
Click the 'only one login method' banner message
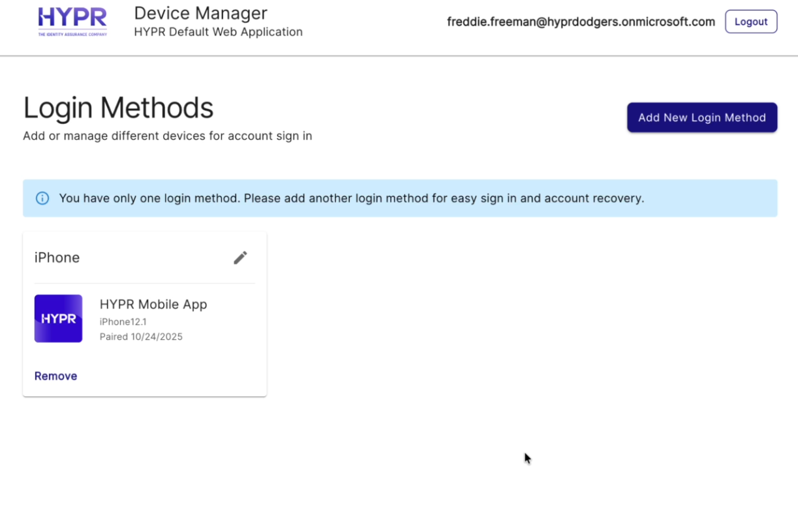tap(351, 198)
